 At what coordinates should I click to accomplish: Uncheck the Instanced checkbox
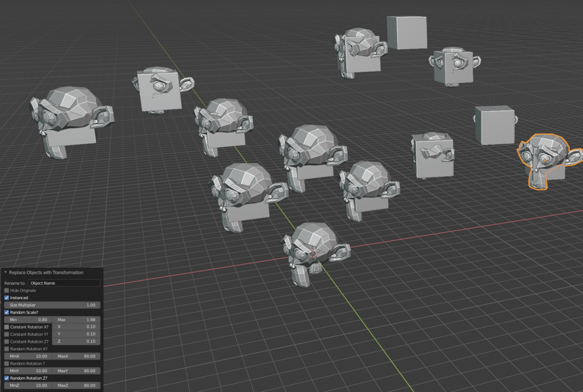pyautogui.click(x=7, y=297)
